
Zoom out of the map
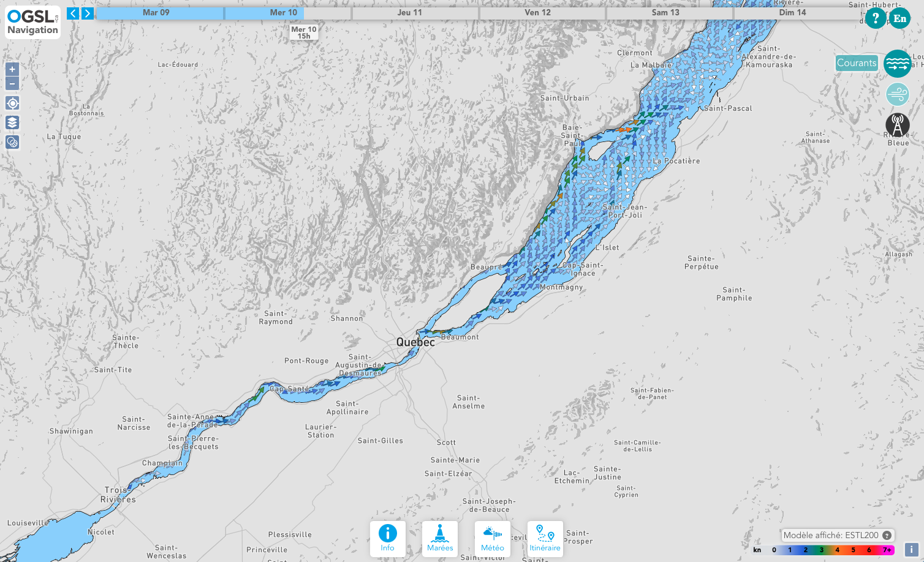click(x=12, y=83)
